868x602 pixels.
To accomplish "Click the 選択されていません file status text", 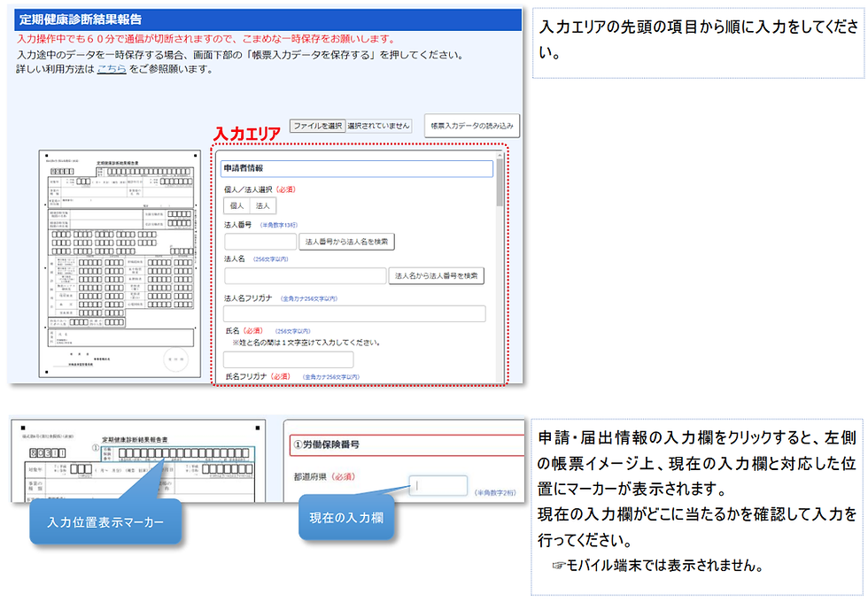I will point(379,126).
